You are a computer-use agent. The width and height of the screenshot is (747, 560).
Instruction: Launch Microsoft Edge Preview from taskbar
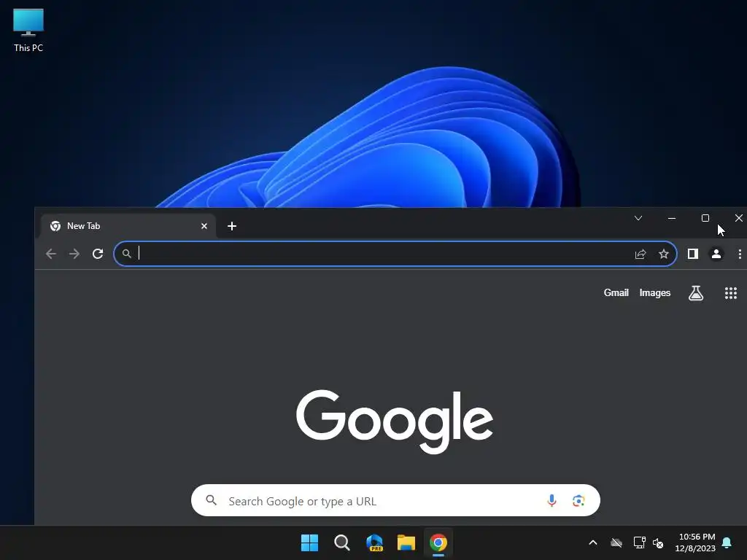[374, 542]
